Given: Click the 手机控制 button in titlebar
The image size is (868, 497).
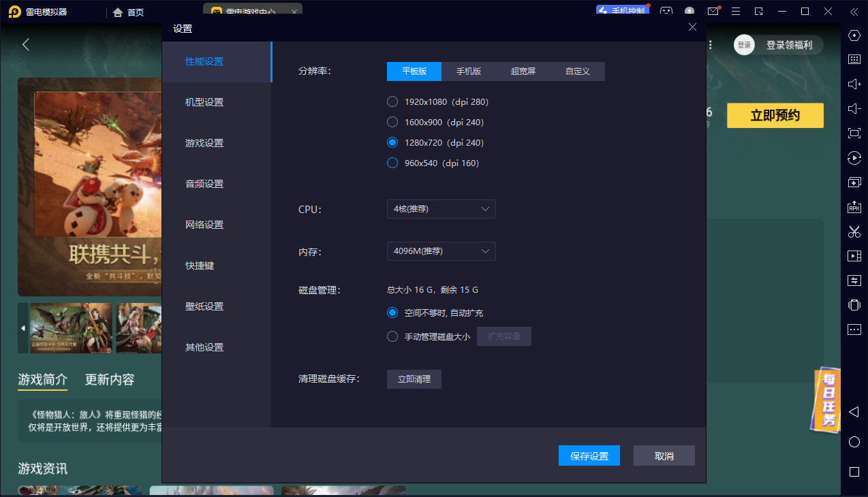Looking at the screenshot, I should click(x=621, y=10).
